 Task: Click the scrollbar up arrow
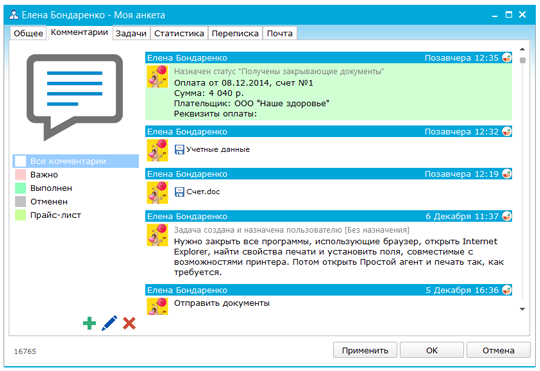point(522,49)
